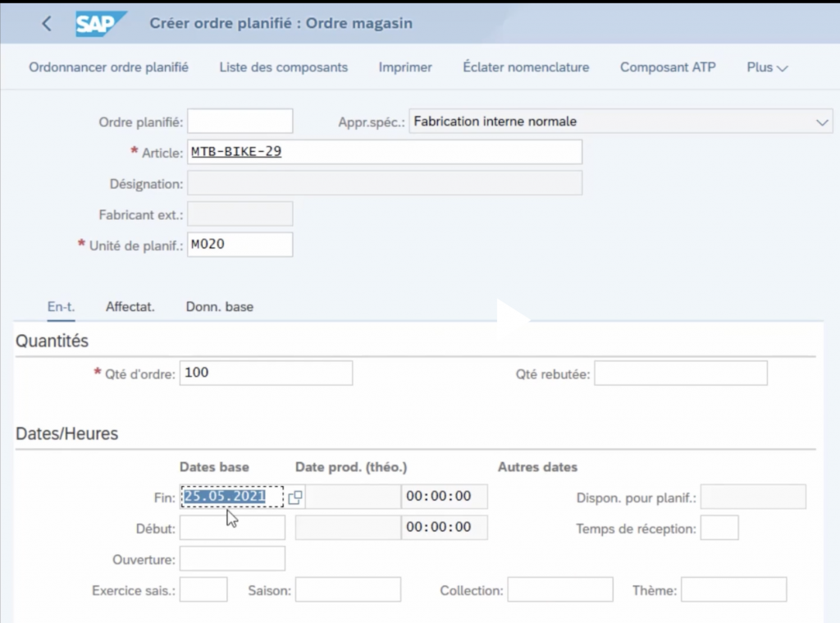Switch to the Affectat. tab

tap(130, 307)
